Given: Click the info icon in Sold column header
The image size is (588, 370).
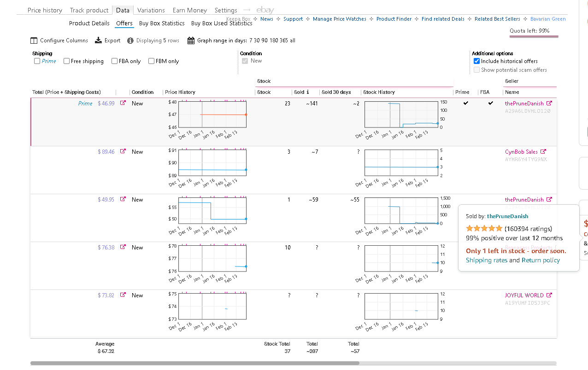Looking at the screenshot, I should tap(308, 92).
